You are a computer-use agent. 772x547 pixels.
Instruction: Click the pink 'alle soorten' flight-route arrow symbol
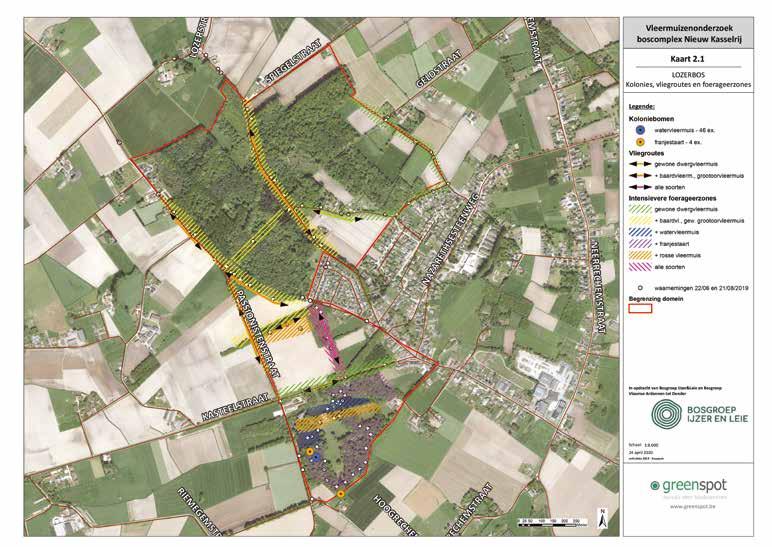[640, 187]
